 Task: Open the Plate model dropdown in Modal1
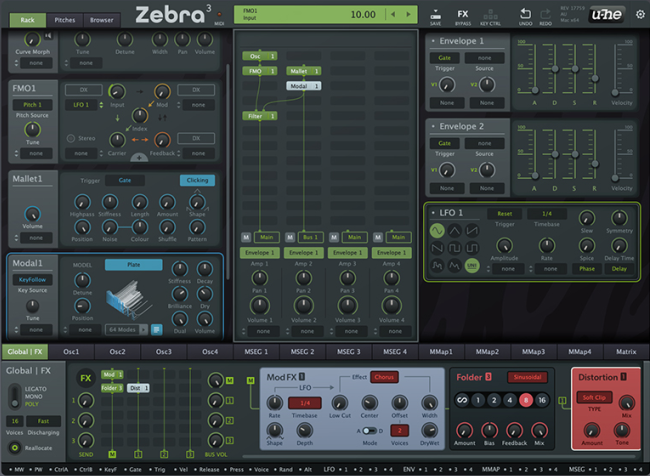[133, 265]
